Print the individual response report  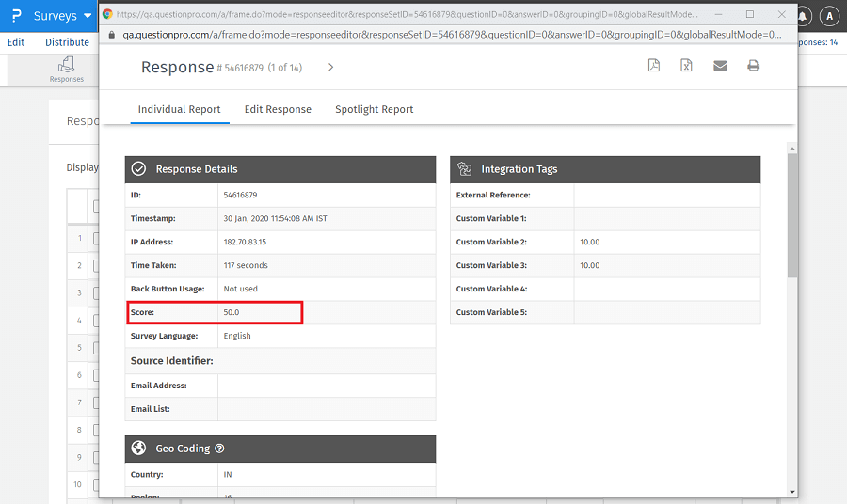[753, 66]
